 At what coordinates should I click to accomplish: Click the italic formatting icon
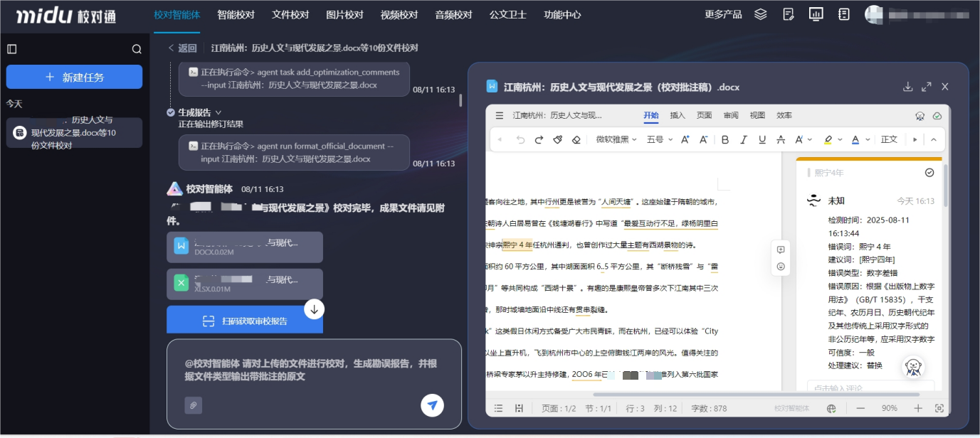click(743, 139)
